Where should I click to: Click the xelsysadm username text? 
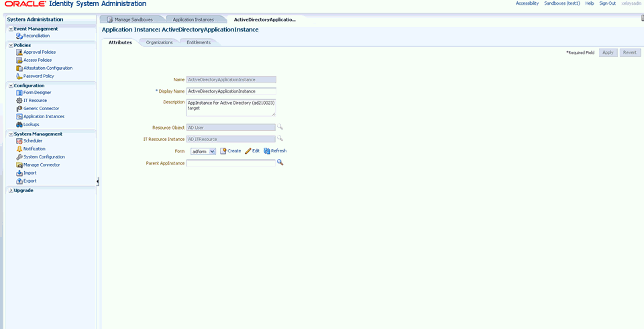point(631,3)
